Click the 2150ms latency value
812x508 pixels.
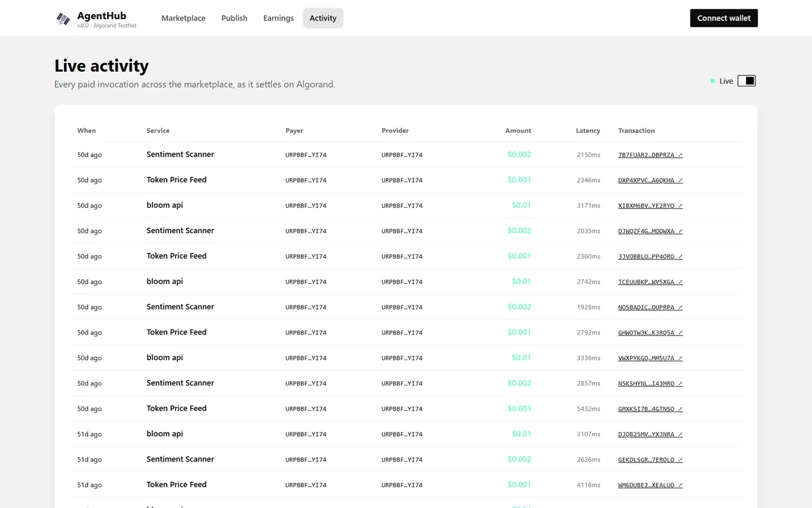(x=588, y=155)
